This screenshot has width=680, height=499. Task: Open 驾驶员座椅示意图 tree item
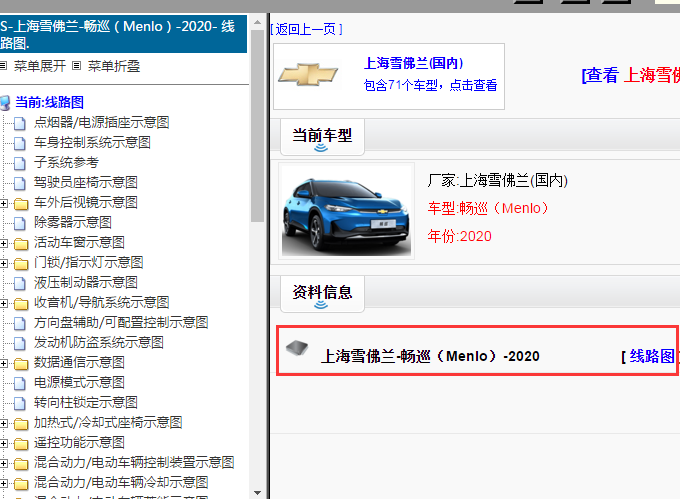coord(86,183)
